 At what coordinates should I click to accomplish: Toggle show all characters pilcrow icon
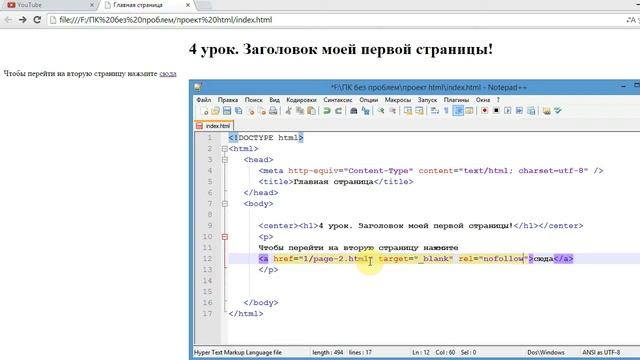446,111
